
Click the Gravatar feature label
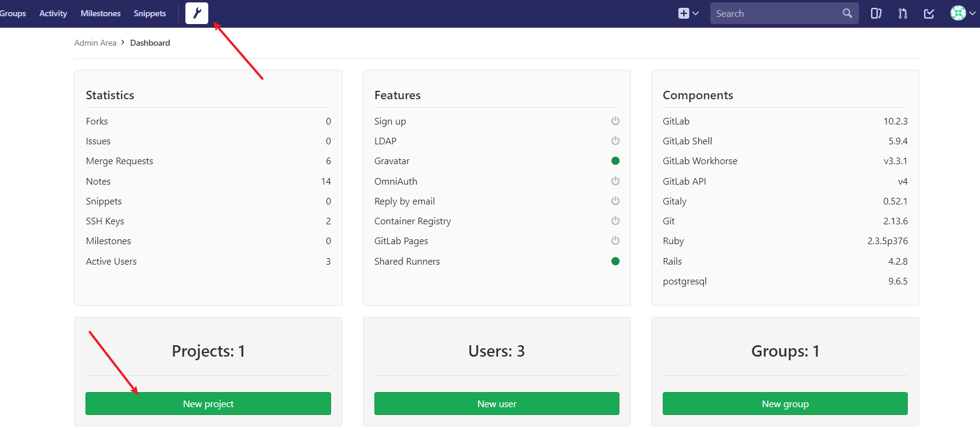point(392,161)
